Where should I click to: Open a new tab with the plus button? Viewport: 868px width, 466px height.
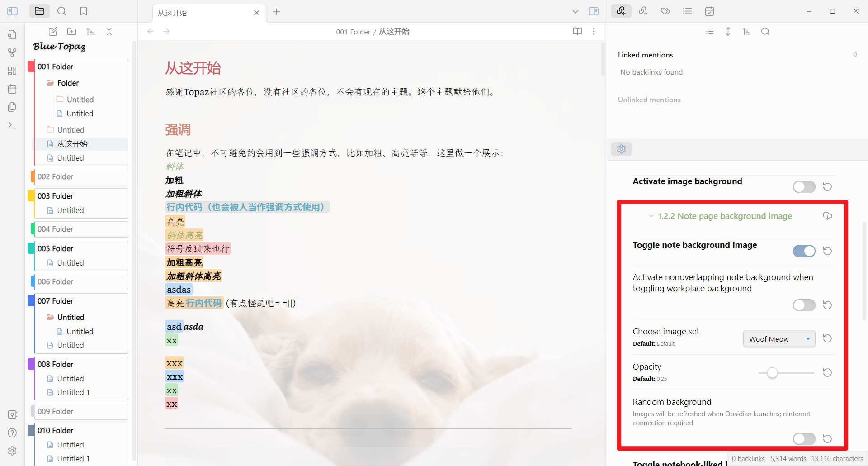(277, 12)
